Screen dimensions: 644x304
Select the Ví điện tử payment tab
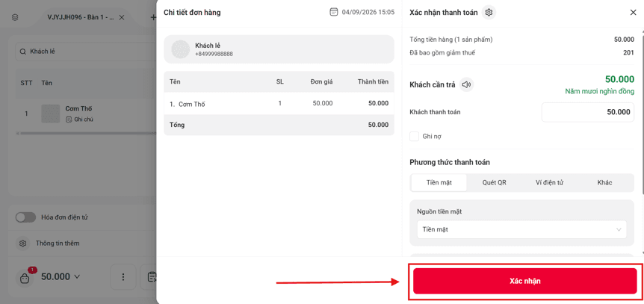point(549,183)
